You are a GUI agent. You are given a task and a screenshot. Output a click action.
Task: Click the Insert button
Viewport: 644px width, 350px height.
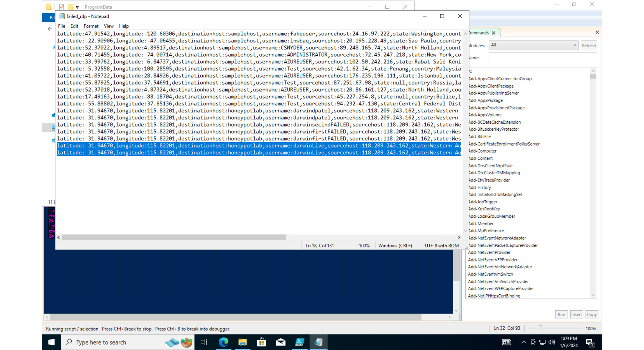(x=576, y=314)
